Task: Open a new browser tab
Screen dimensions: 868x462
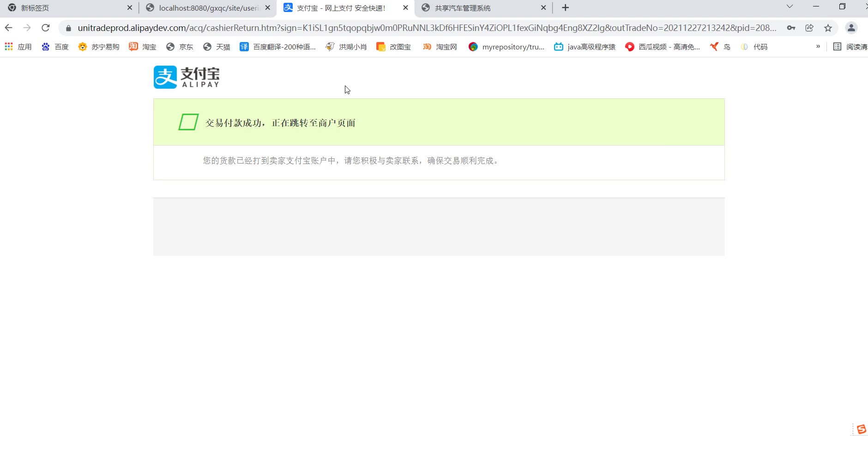Action: coord(565,8)
